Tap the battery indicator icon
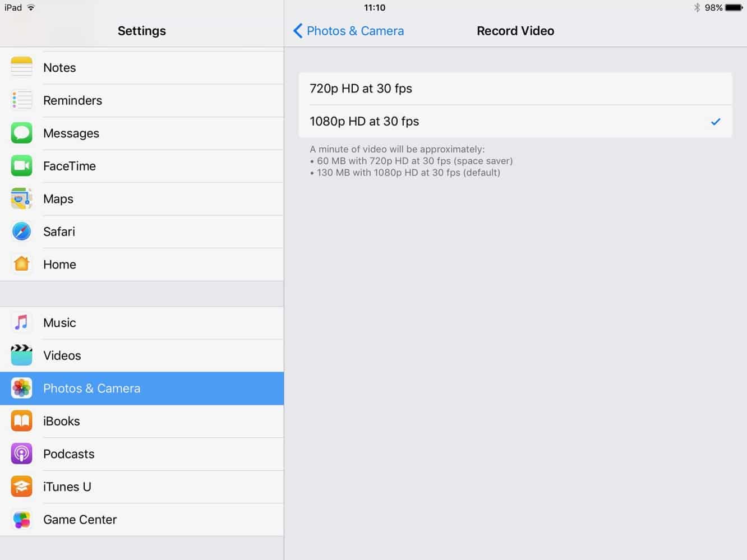 (734, 7)
